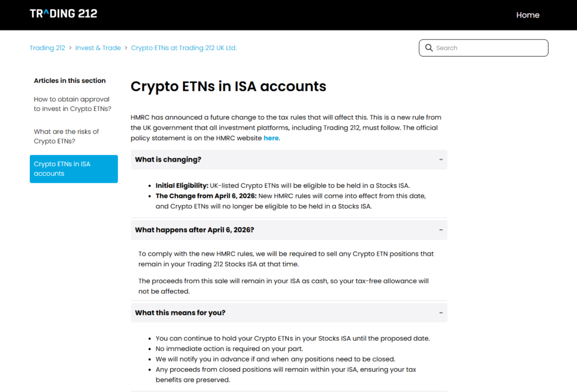Navigate to Trading 212 breadcrumb
577x392 pixels.
coord(47,48)
